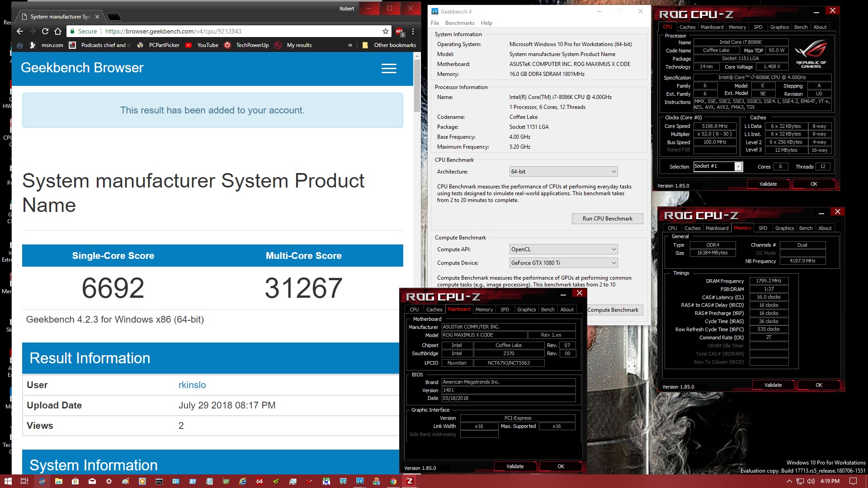Open the Socket #1 selection dropdown in CPU-Z
Image resolution: width=868 pixels, height=488 pixels.
tap(718, 166)
